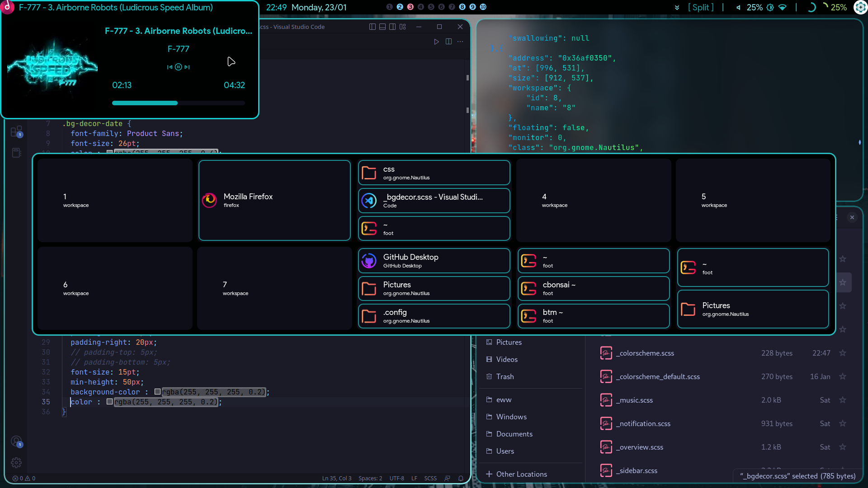
Task: Toggle VS Code primary sidebar layout icon
Action: click(373, 27)
